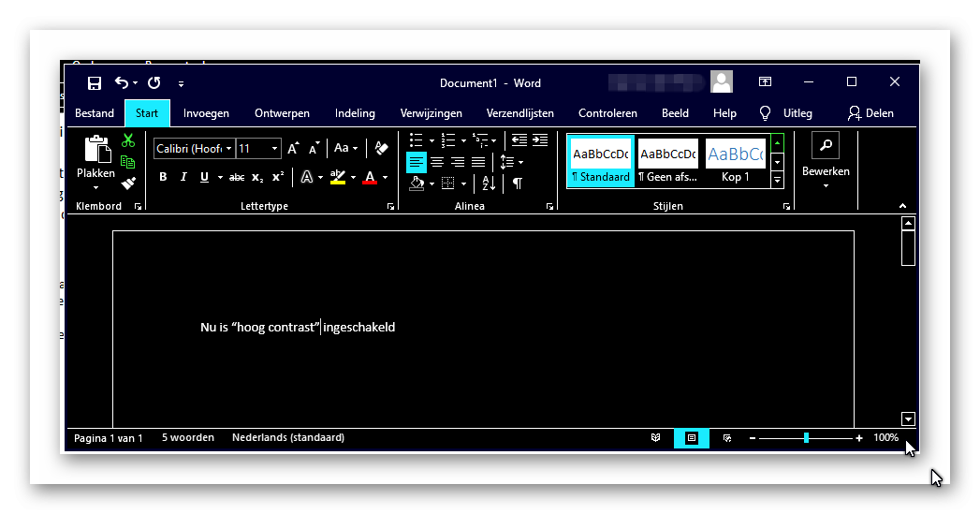Switch to the Indeling tab
Viewport: 980px width, 514px height.
(355, 113)
